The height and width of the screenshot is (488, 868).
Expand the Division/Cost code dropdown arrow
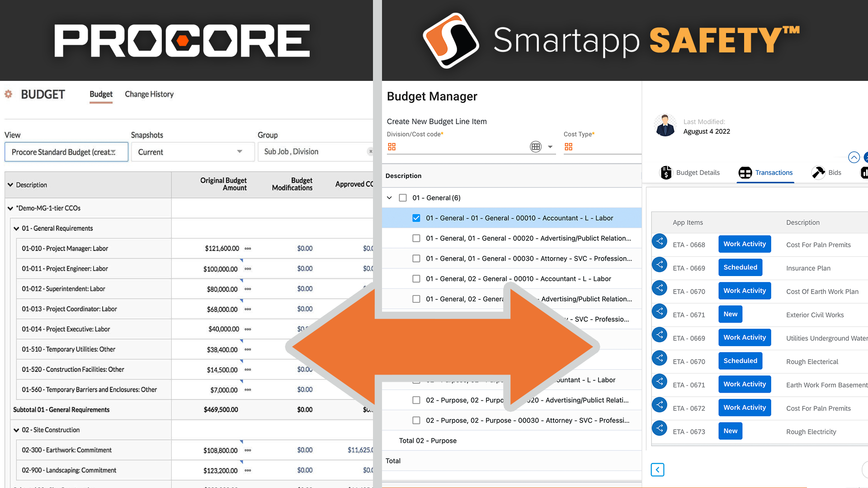[550, 147]
